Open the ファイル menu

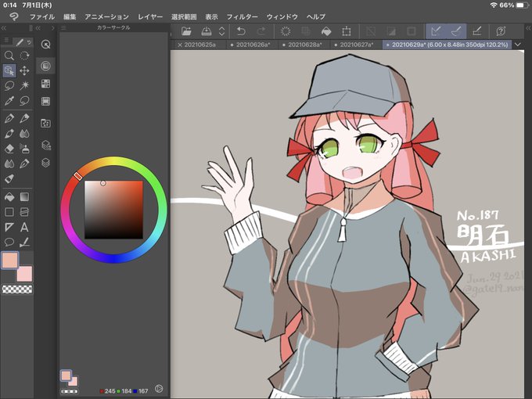pyautogui.click(x=42, y=16)
